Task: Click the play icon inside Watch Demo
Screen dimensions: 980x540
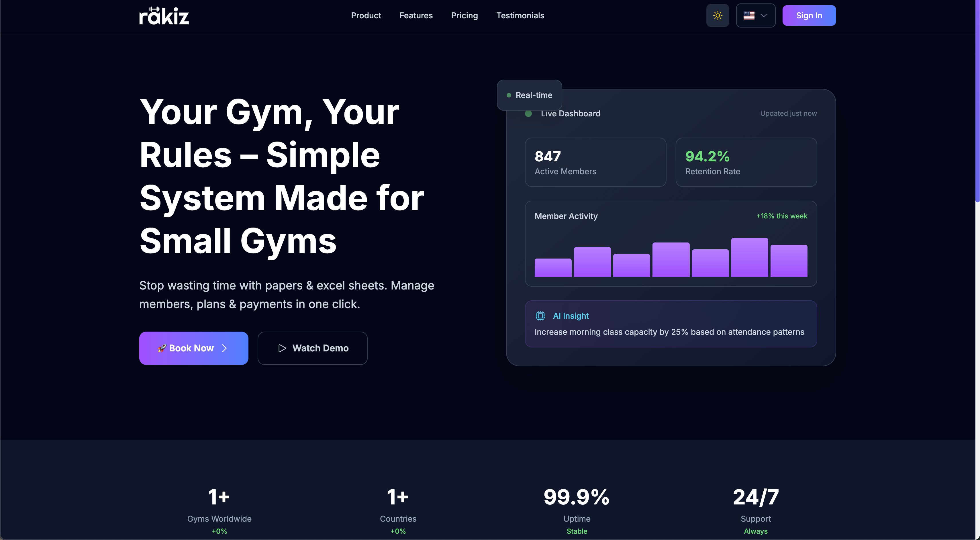Action: click(282, 348)
